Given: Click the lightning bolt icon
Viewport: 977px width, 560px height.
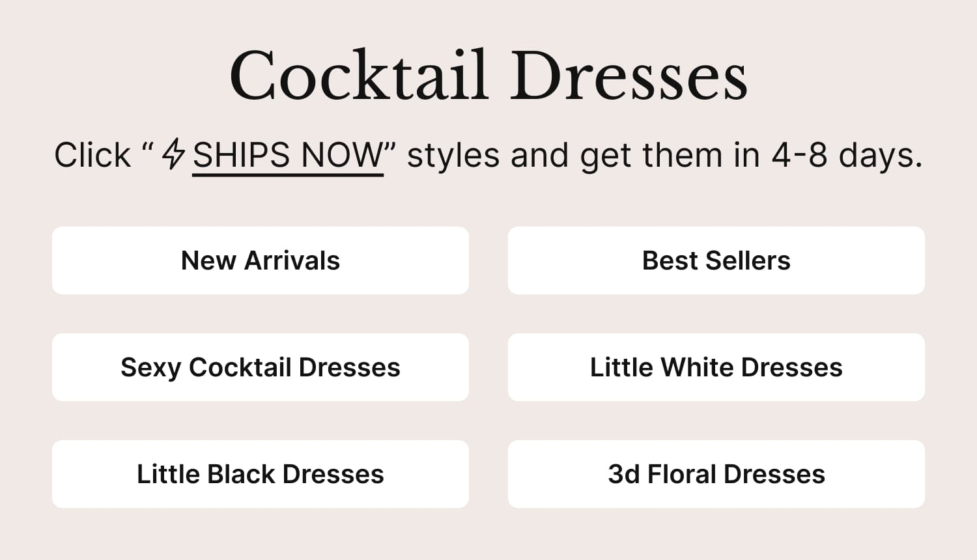Looking at the screenshot, I should [x=173, y=154].
